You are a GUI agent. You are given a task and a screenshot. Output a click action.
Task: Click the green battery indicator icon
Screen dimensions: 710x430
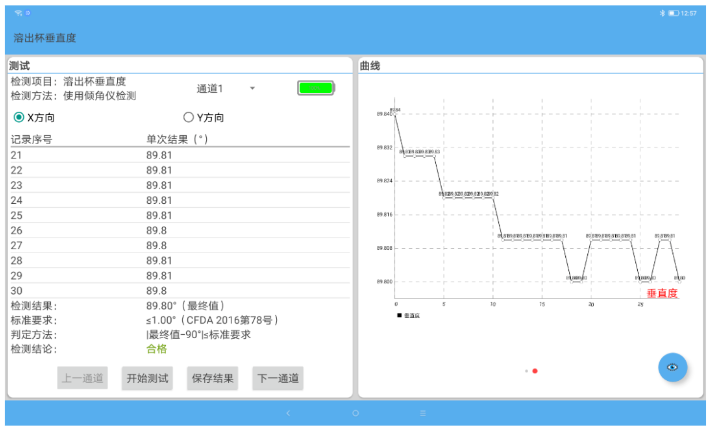(x=315, y=88)
